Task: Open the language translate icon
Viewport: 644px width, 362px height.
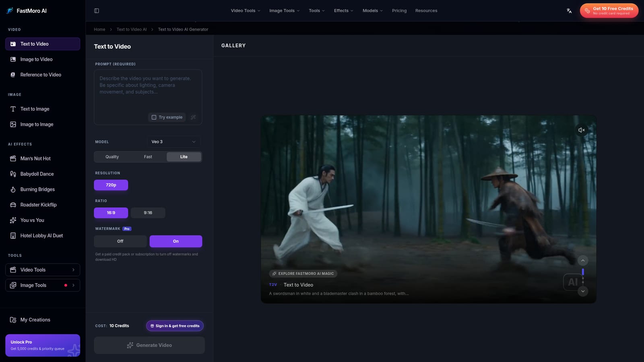Action: 569,11
